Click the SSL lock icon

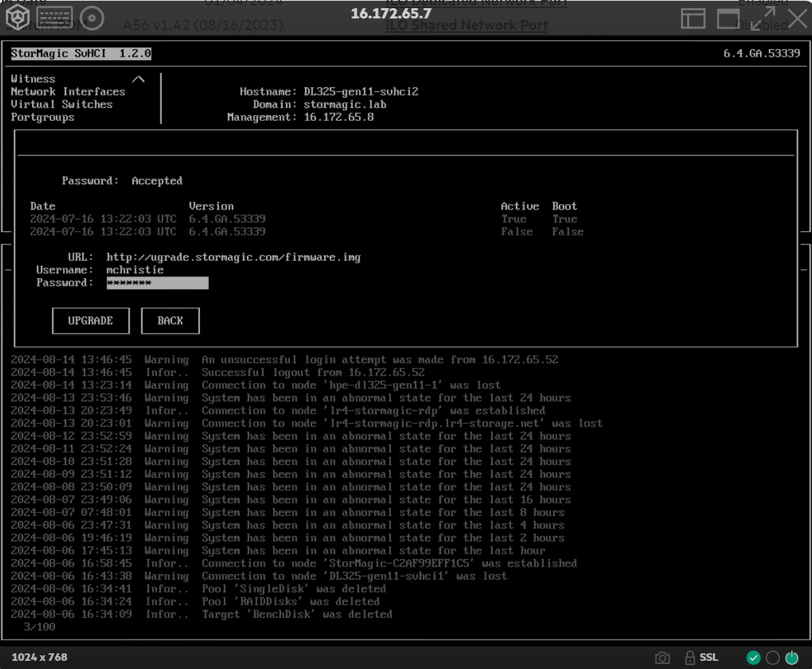690,657
